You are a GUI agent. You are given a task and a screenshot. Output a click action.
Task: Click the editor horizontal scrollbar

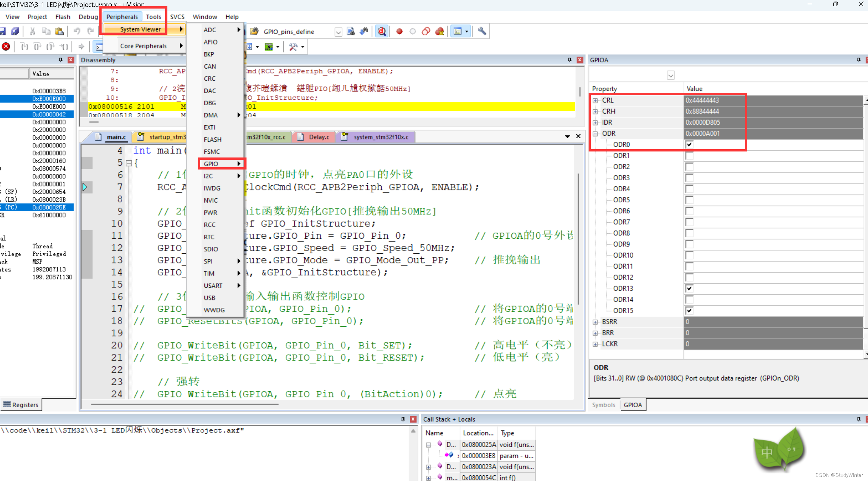point(185,404)
